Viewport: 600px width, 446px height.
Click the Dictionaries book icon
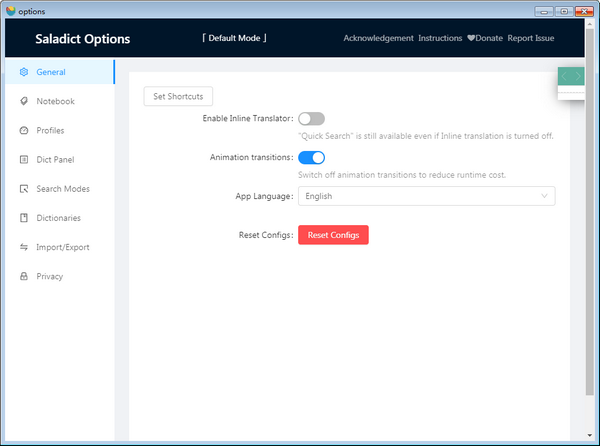coord(24,218)
